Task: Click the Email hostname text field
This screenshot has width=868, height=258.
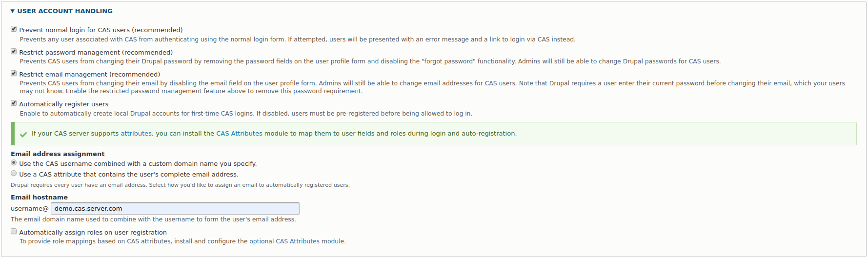Action: pyautogui.click(x=175, y=209)
